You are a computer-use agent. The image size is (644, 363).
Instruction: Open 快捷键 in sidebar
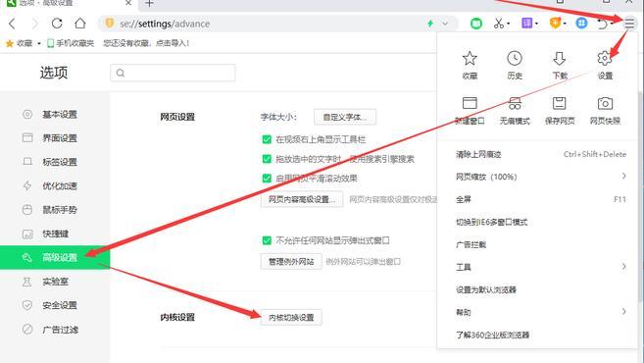coord(55,233)
